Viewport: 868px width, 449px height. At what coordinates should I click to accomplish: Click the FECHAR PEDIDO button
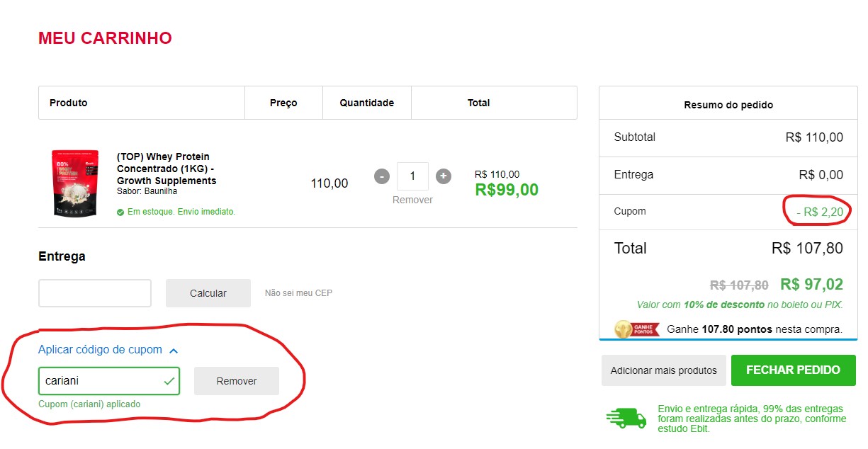793,370
